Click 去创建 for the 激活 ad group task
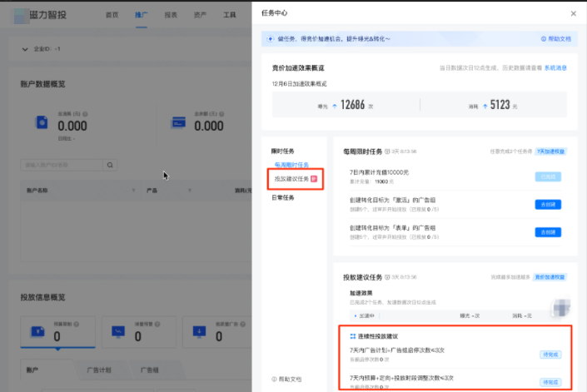587x392 pixels. 548,205
